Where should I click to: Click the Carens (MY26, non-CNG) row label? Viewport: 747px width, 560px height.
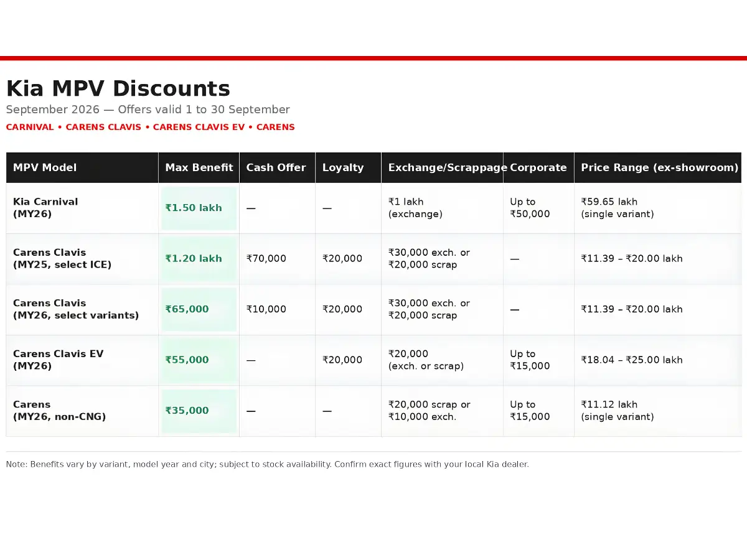click(59, 411)
